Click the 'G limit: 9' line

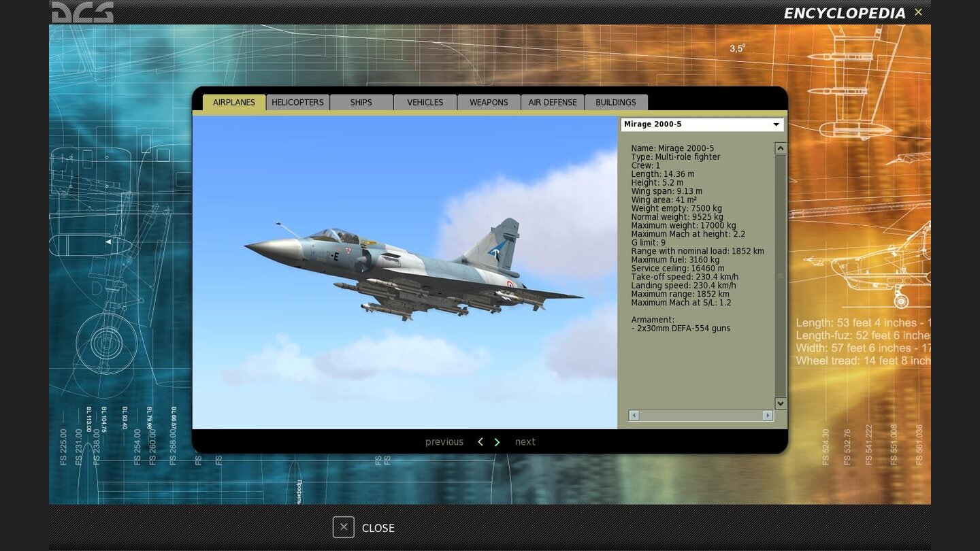648,243
